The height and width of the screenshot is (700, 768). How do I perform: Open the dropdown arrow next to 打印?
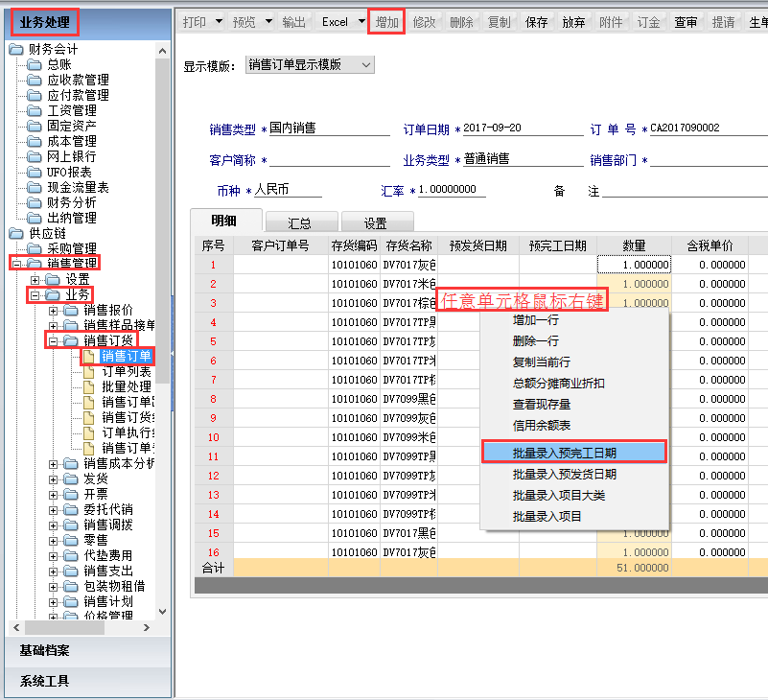pyautogui.click(x=219, y=22)
